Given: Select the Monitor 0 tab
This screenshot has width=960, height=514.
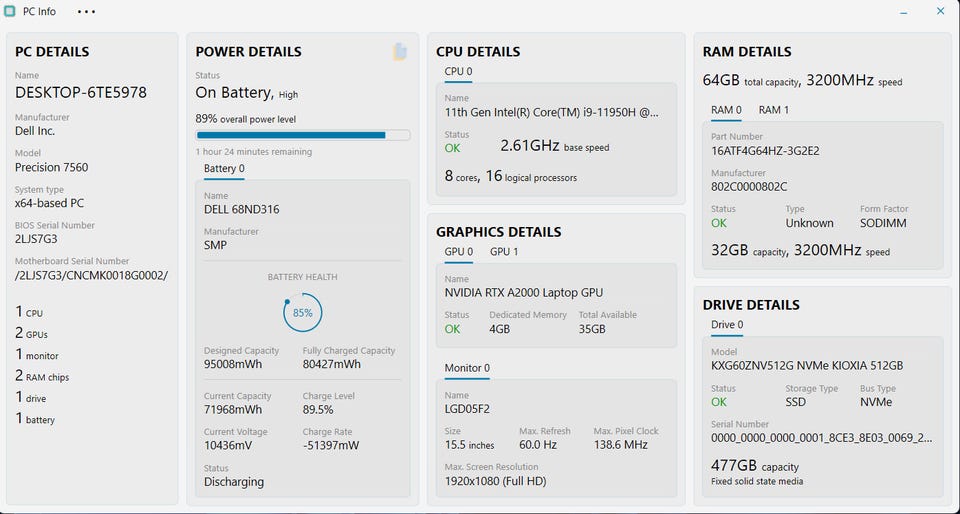Looking at the screenshot, I should 467,368.
